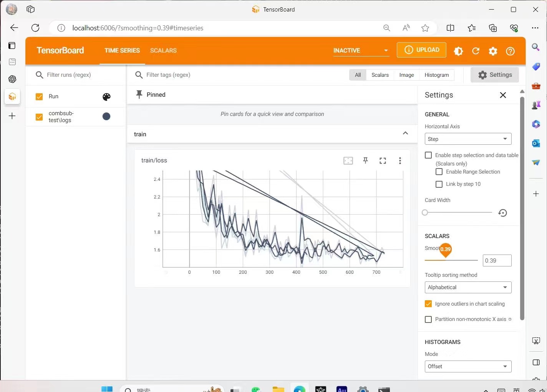Click the Card Width slider handle
Viewport: 547px width, 392px height.
coord(424,213)
